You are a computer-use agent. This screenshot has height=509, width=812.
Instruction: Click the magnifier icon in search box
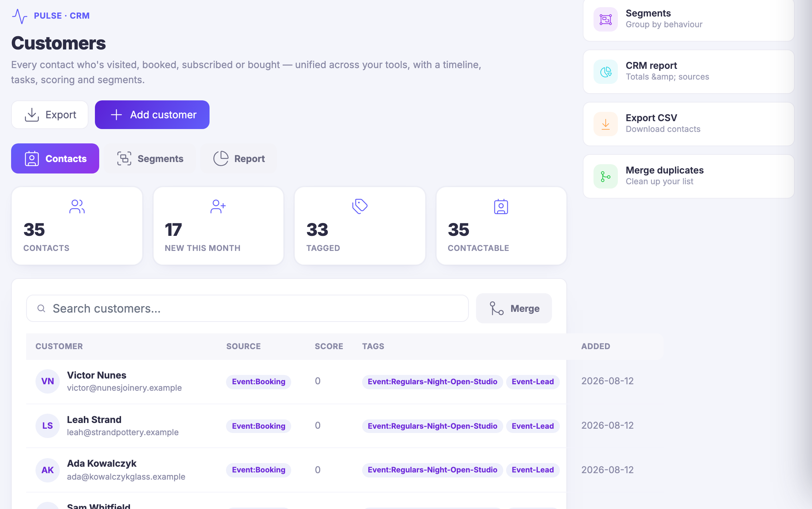point(42,308)
